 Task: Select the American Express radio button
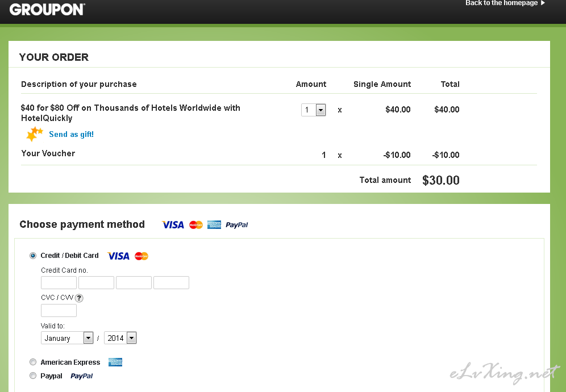[33, 362]
